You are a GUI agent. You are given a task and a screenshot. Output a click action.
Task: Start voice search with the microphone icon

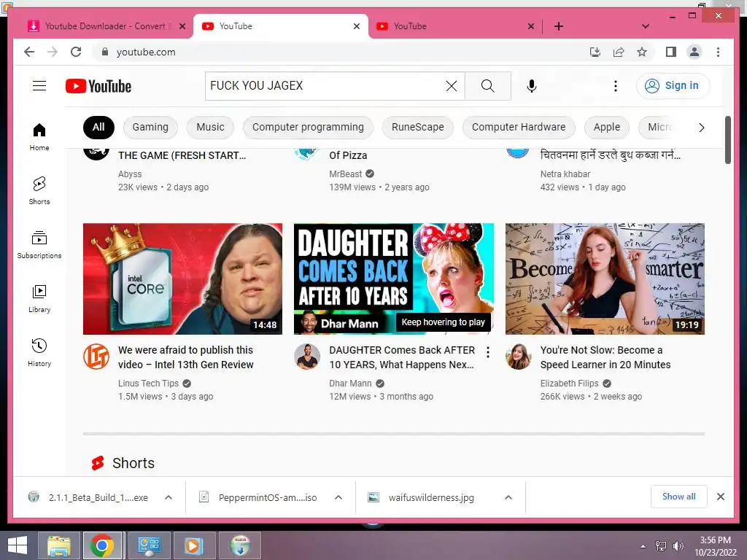click(x=532, y=86)
